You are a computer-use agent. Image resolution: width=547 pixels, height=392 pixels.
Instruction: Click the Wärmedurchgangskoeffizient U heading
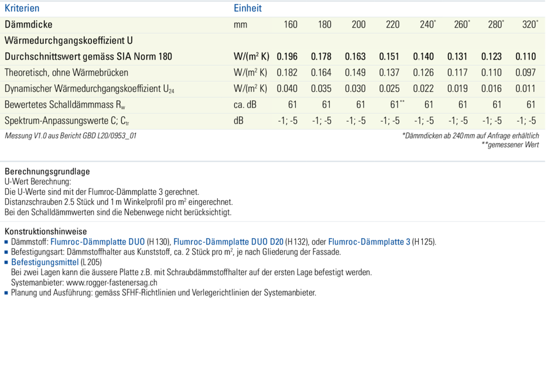(x=69, y=41)
